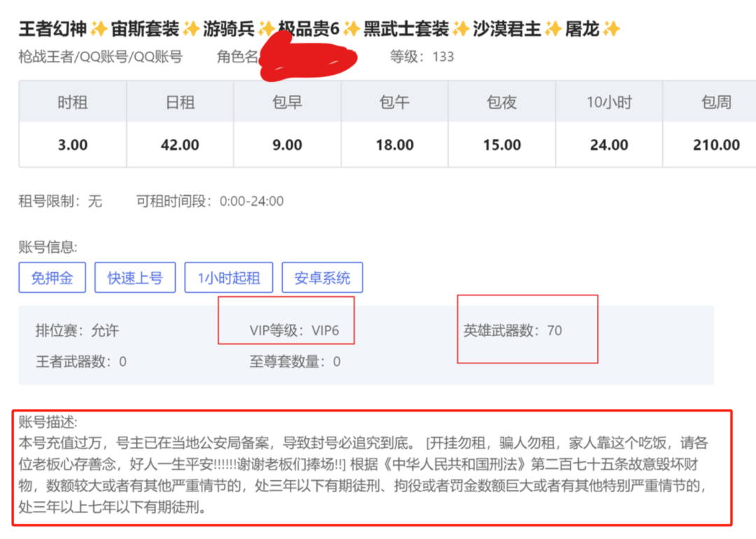Select the 日租 column header

point(180,102)
